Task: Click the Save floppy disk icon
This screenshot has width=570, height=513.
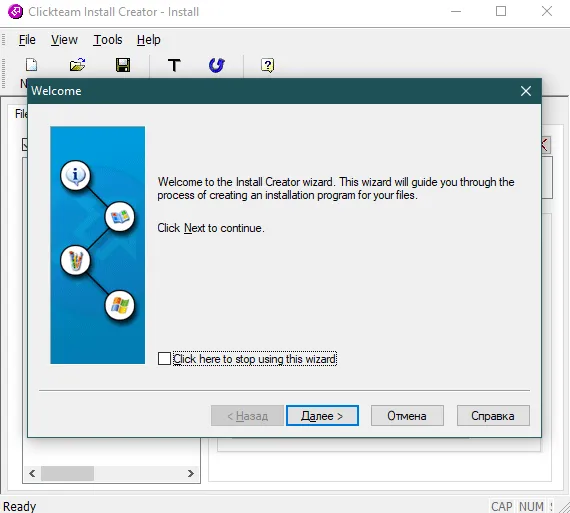Action: 123,65
